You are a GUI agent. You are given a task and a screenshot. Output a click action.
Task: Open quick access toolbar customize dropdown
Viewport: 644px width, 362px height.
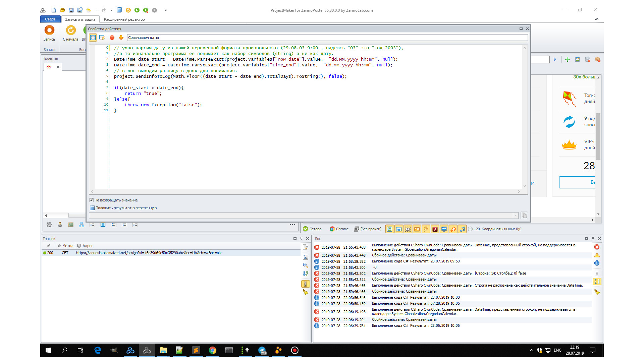tap(166, 10)
